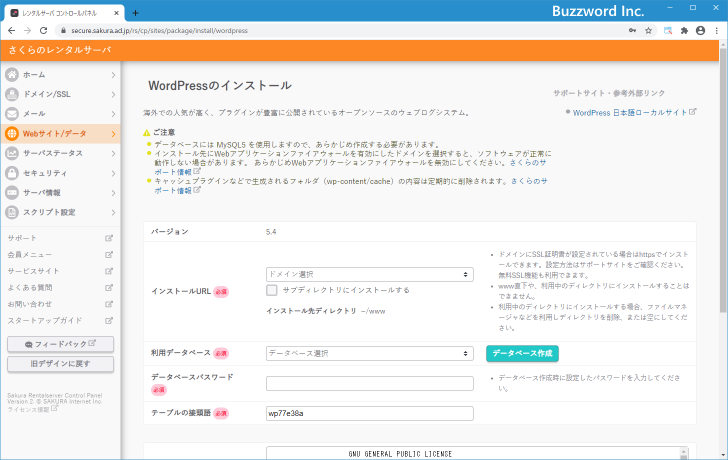Click the external link icon next to サポート
Viewport: 728px width, 460px height.
tap(109, 238)
